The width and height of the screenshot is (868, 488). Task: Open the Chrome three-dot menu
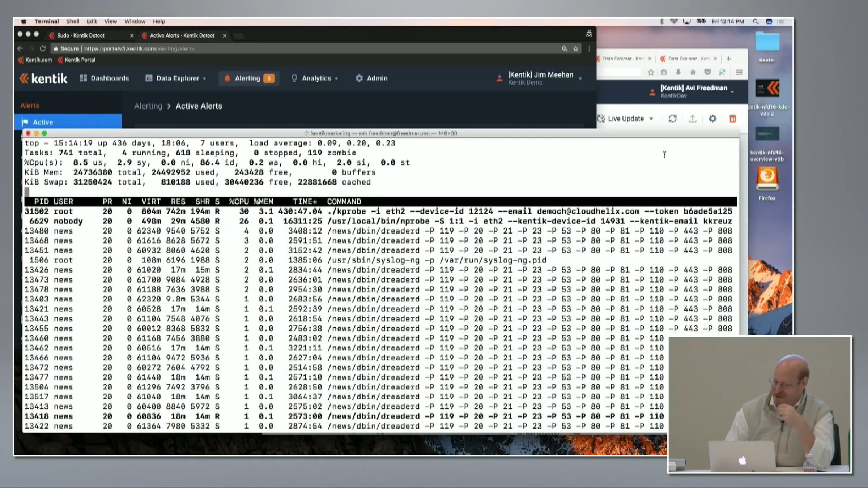coord(589,48)
